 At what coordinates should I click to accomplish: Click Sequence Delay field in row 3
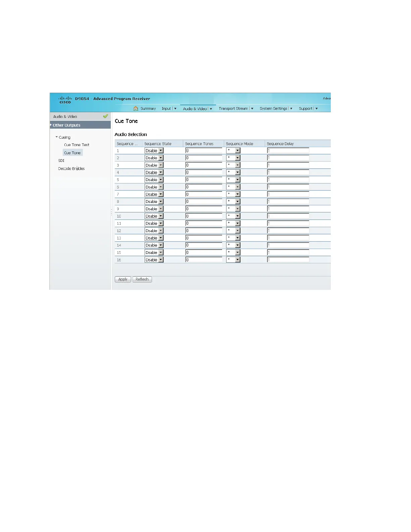click(x=288, y=165)
